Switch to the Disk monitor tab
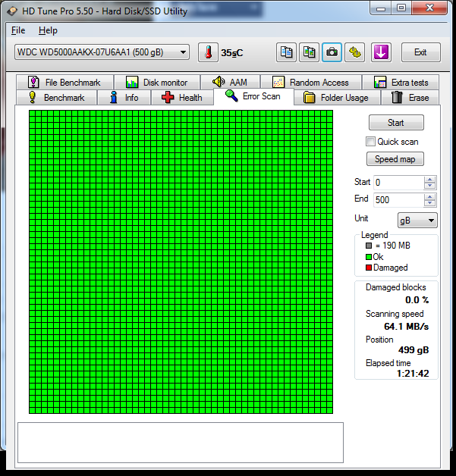 pyautogui.click(x=157, y=83)
